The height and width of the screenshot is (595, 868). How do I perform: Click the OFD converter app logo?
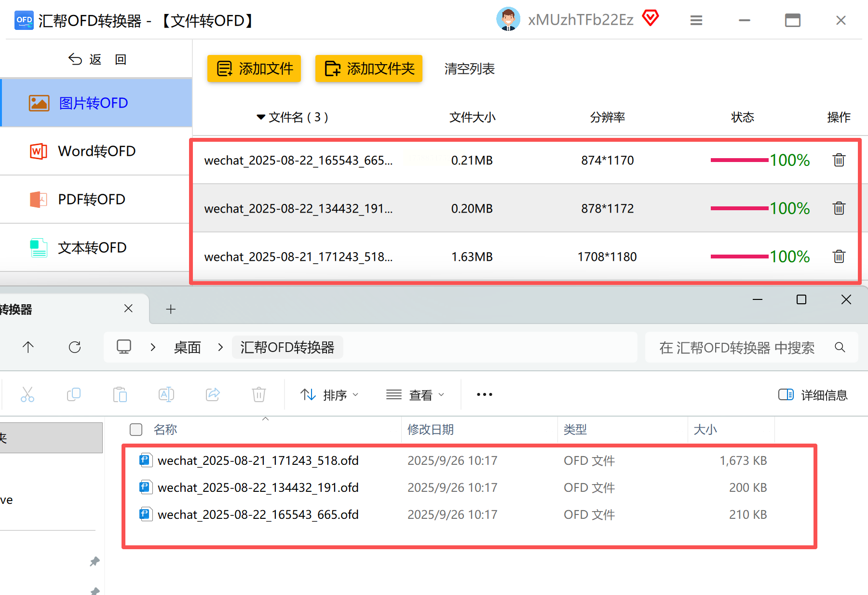tap(24, 20)
